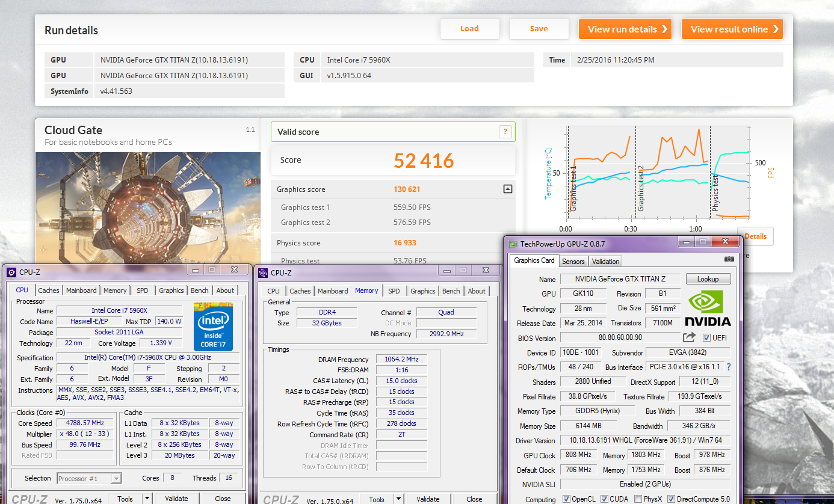834x504 pixels.
Task: Click the DRAM Frequency value 1064.2 MHz
Action: (401, 359)
